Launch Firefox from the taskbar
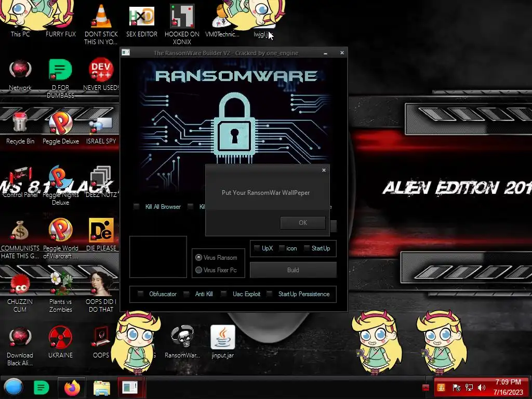The width and height of the screenshot is (532, 399). tap(72, 388)
